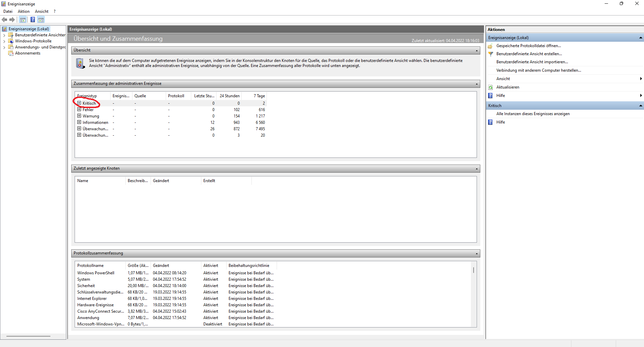The height and width of the screenshot is (347, 644).
Task: Expand the Windows-Protokolle tree node
Action: point(4,41)
